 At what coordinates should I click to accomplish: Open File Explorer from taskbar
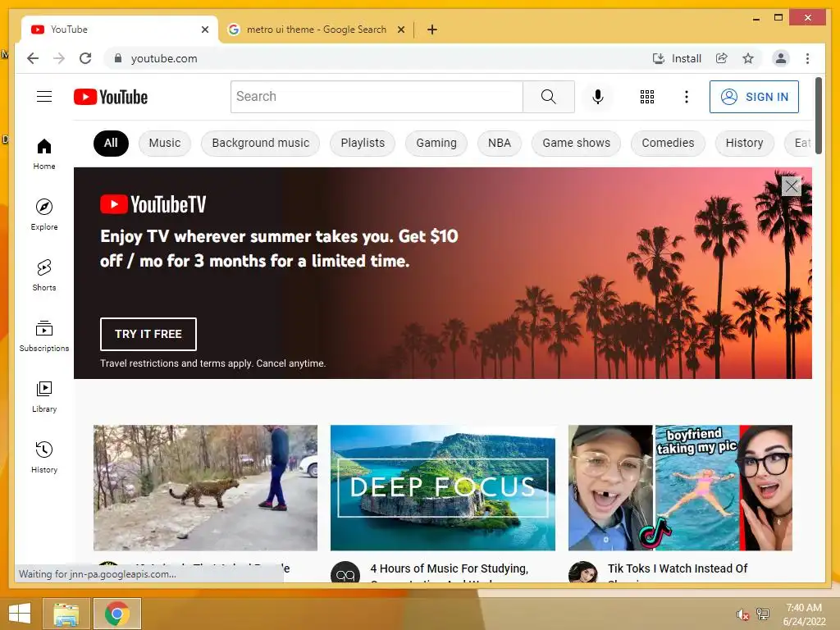pyautogui.click(x=66, y=614)
